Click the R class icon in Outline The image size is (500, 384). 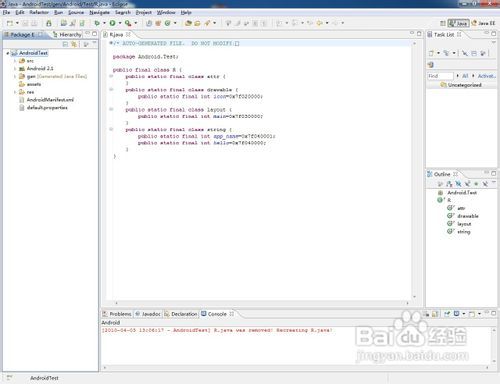tap(440, 200)
